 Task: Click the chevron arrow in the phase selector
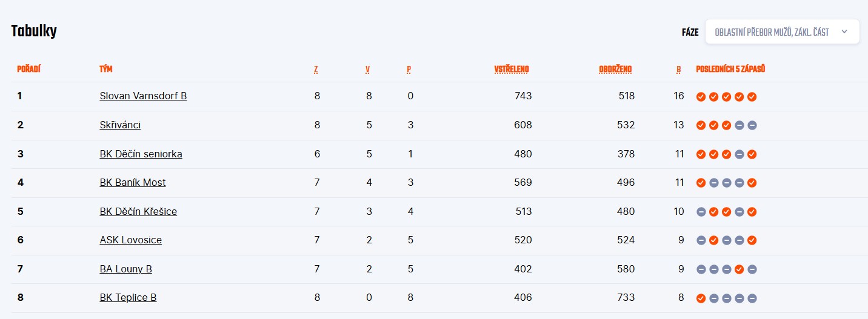[844, 32]
